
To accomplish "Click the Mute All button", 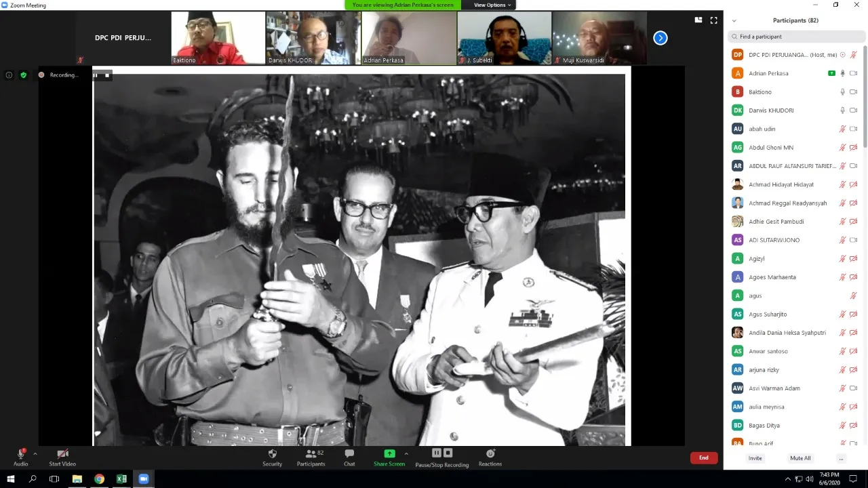I will pyautogui.click(x=800, y=458).
